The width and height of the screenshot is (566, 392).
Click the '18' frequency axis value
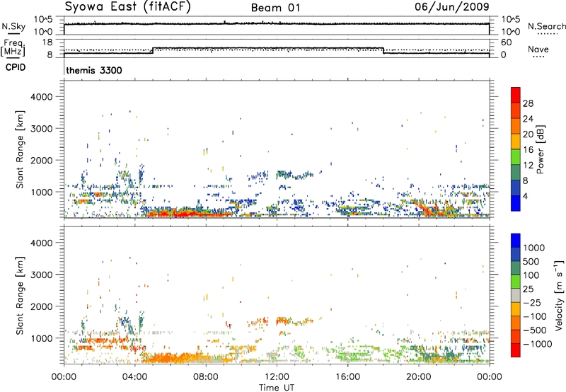47,42
